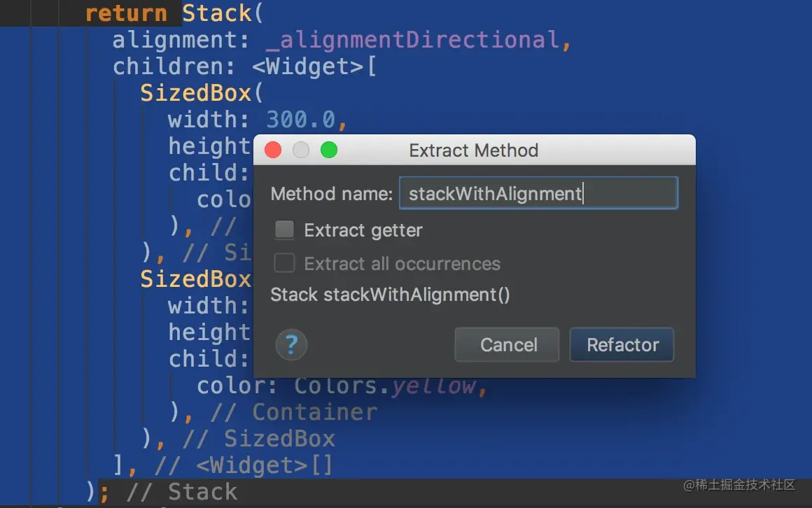
Task: Focus the Method name input field
Action: (x=538, y=194)
